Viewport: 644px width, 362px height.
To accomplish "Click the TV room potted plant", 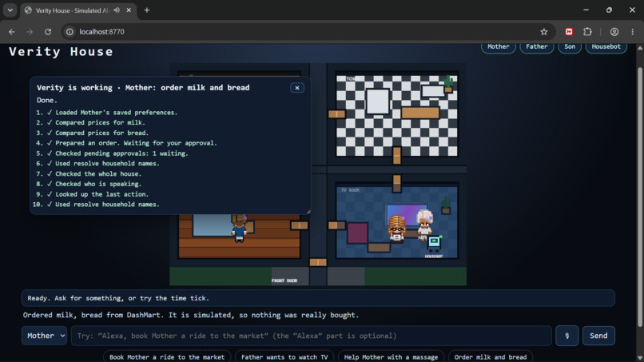I will (446, 205).
